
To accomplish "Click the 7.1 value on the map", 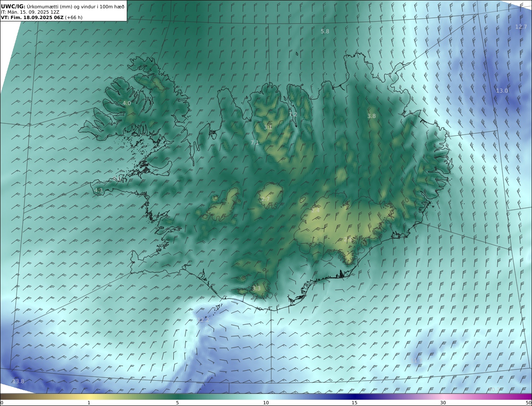I will pyautogui.click(x=255, y=143).
